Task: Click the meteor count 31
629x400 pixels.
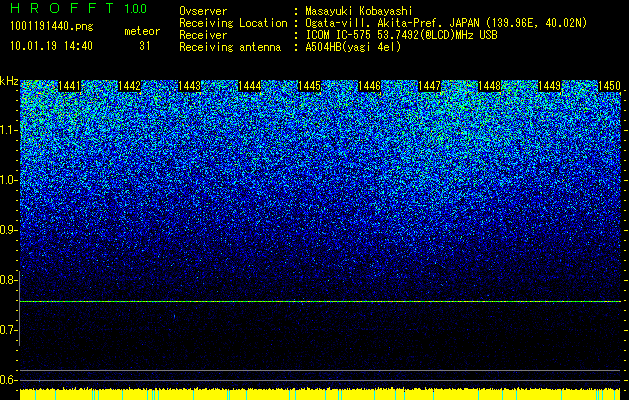Action: coord(145,46)
